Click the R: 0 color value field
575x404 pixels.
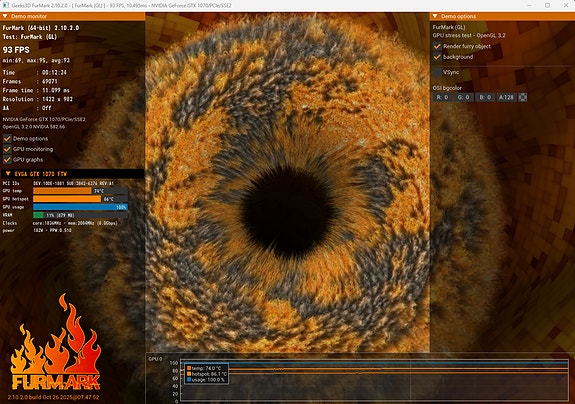442,97
